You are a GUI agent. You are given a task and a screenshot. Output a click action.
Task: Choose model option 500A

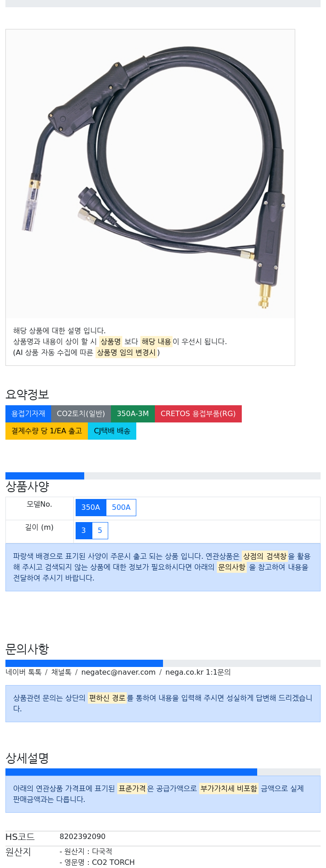(121, 508)
